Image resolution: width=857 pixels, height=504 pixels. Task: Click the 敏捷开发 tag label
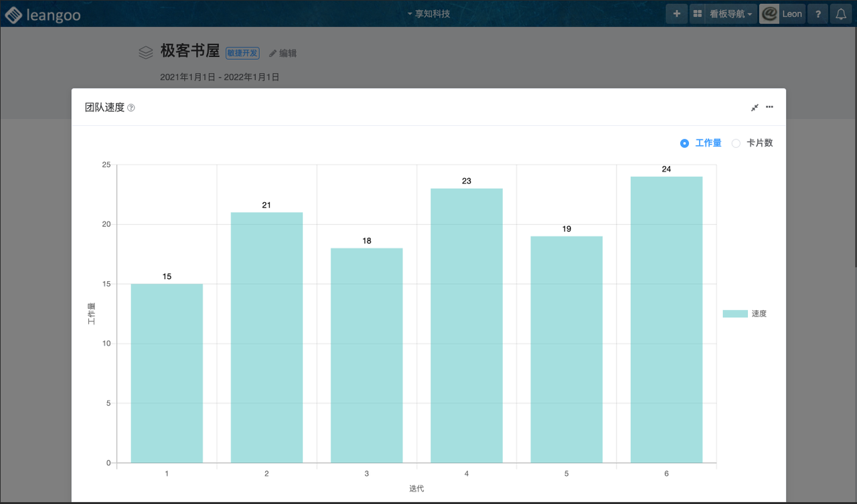[242, 53]
